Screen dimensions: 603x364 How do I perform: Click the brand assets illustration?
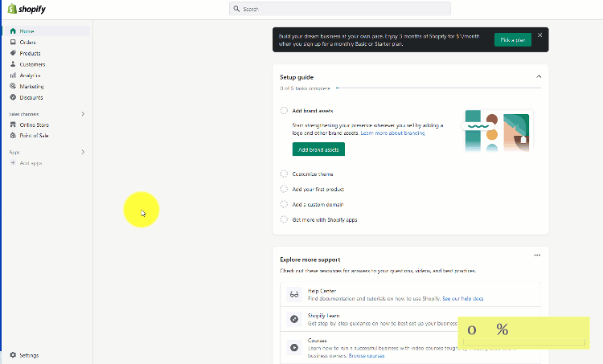click(x=497, y=131)
